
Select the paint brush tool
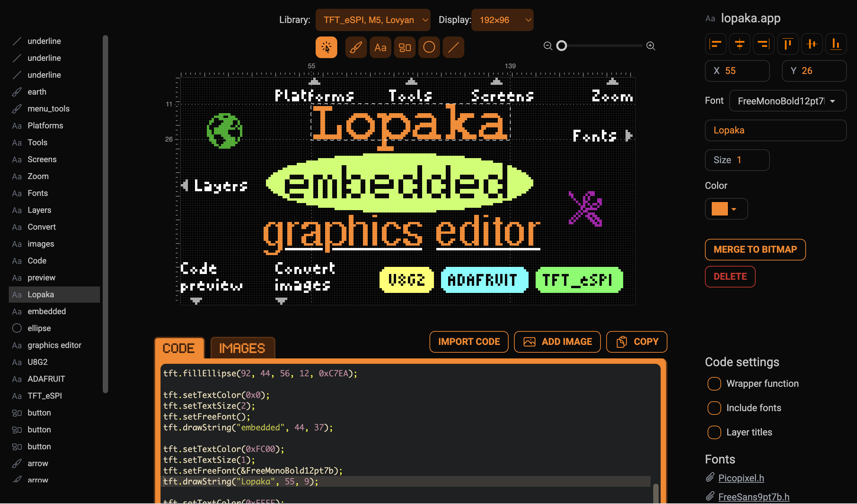click(356, 47)
